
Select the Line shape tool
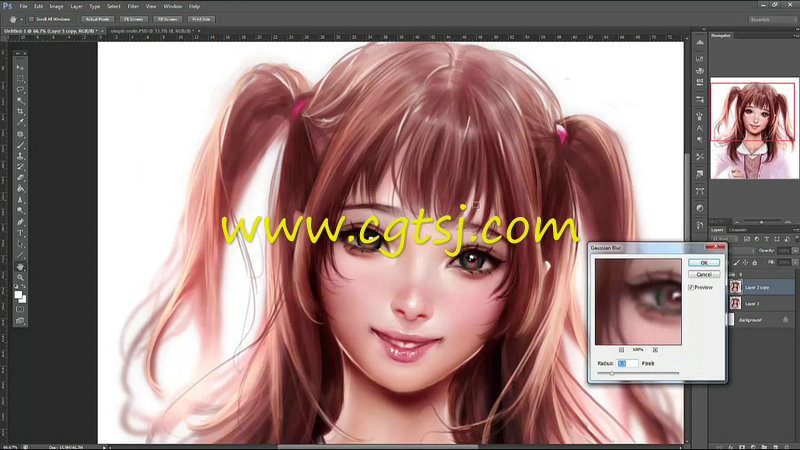pyautogui.click(x=20, y=255)
